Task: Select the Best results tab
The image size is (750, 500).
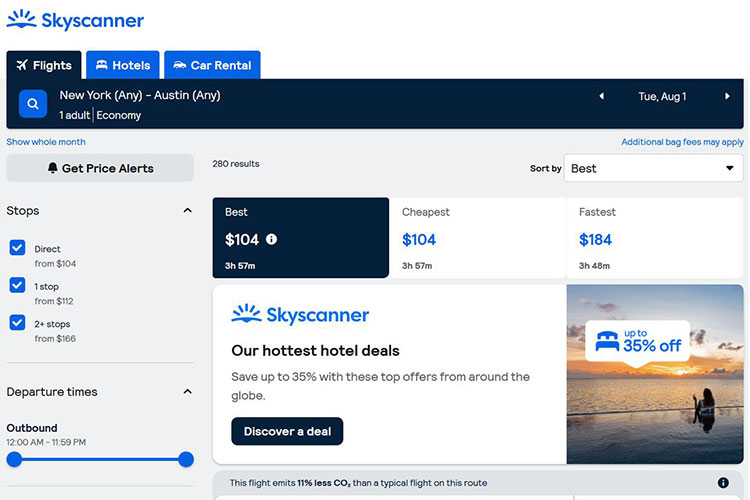Action: [x=301, y=238]
